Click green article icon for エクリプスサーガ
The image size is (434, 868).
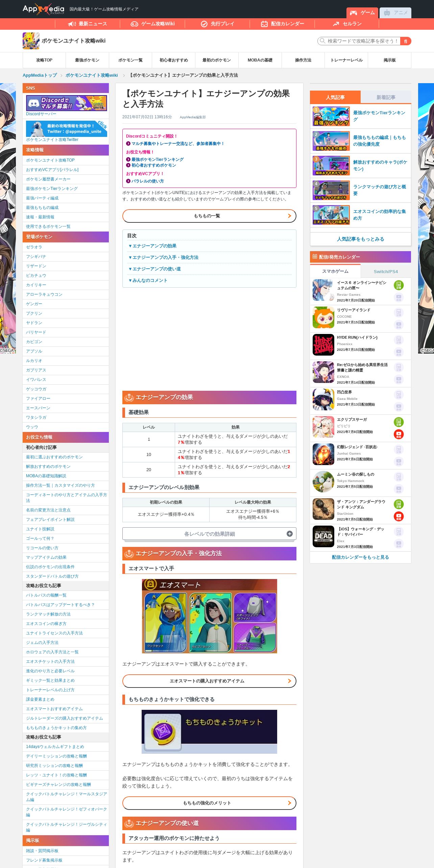point(399,422)
